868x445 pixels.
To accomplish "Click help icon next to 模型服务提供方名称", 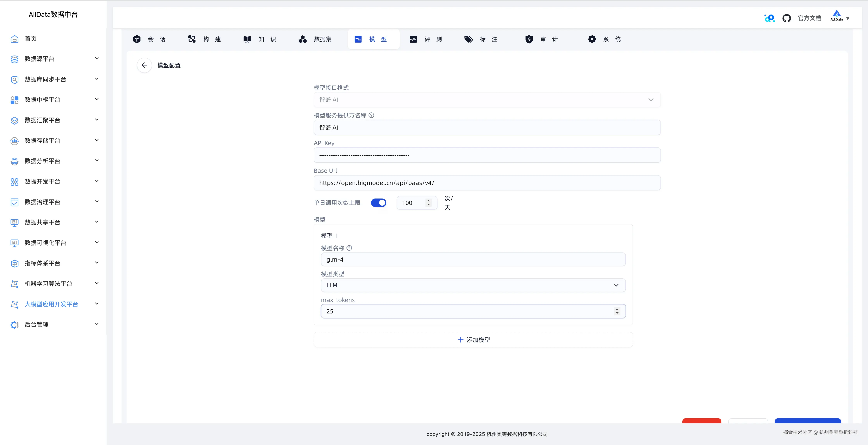I will [x=371, y=115].
